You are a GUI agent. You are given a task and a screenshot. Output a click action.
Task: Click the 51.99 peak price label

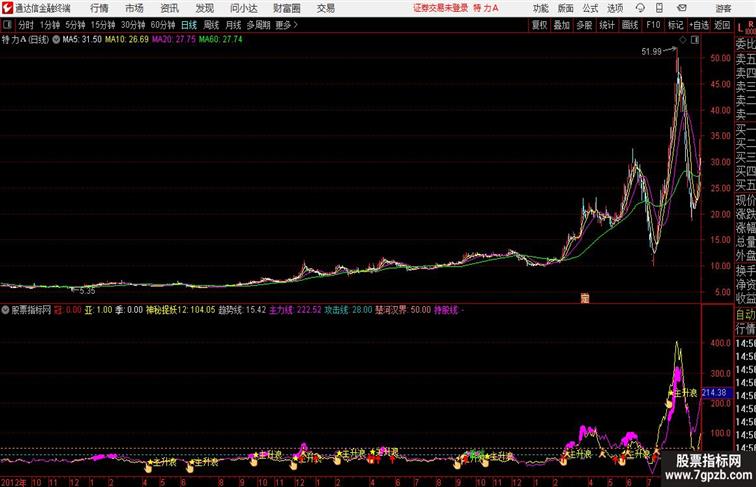[651, 52]
